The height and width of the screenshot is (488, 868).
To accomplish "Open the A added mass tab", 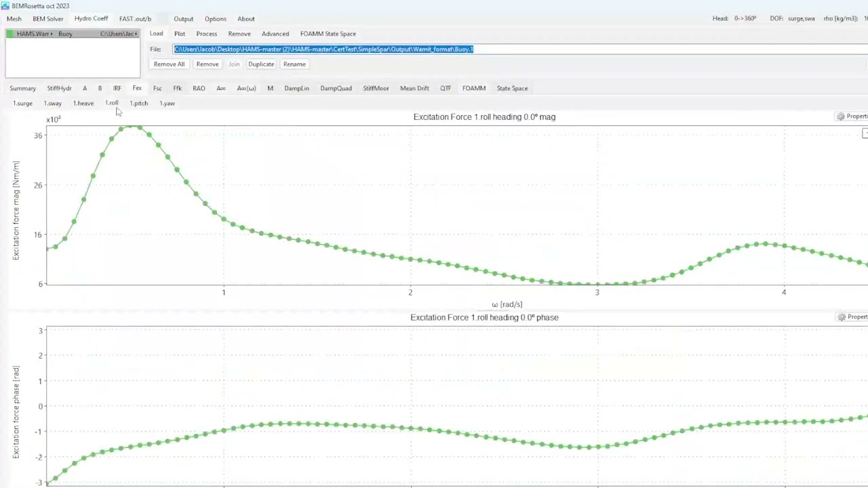I will point(85,89).
